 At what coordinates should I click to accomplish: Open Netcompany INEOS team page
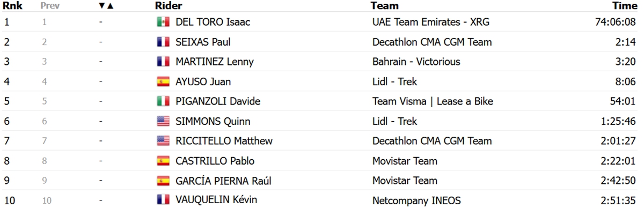(x=416, y=200)
